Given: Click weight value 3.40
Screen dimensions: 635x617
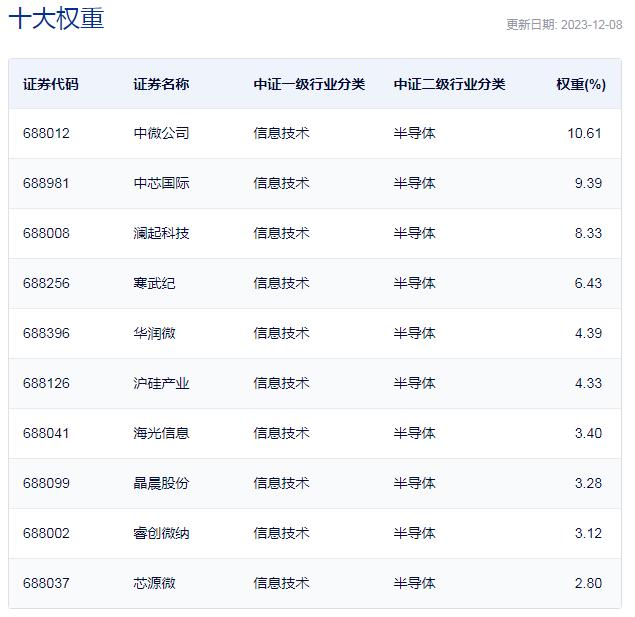Looking at the screenshot, I should tap(588, 433).
